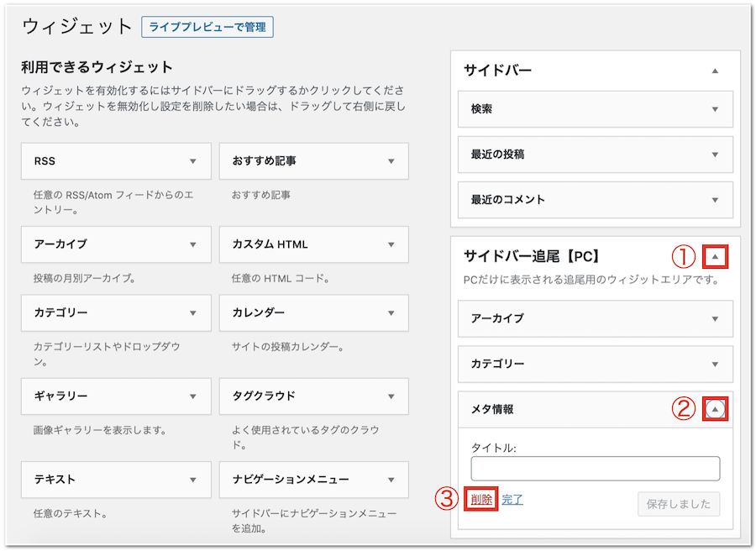
Task: Expand the ギャラリー widget arrow
Action: tap(192, 396)
